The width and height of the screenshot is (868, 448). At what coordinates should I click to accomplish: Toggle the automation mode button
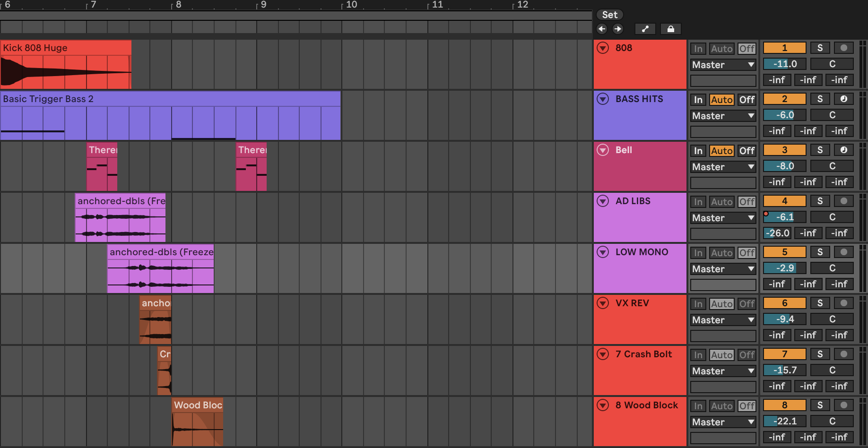(645, 29)
